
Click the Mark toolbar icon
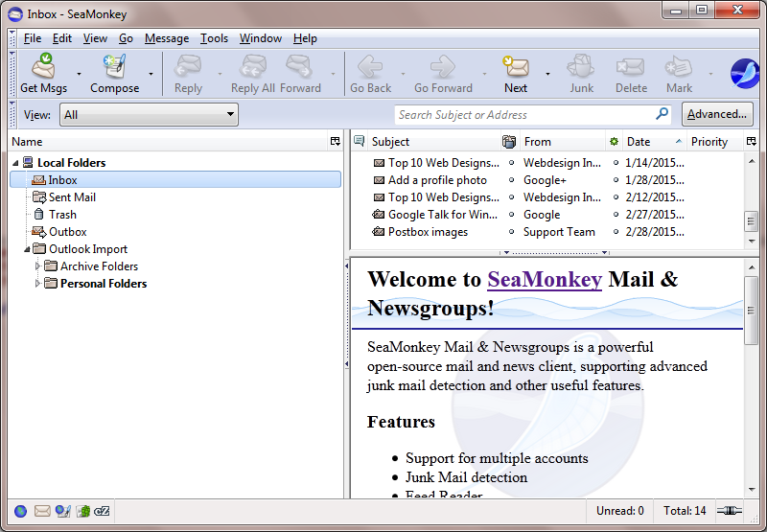(679, 67)
